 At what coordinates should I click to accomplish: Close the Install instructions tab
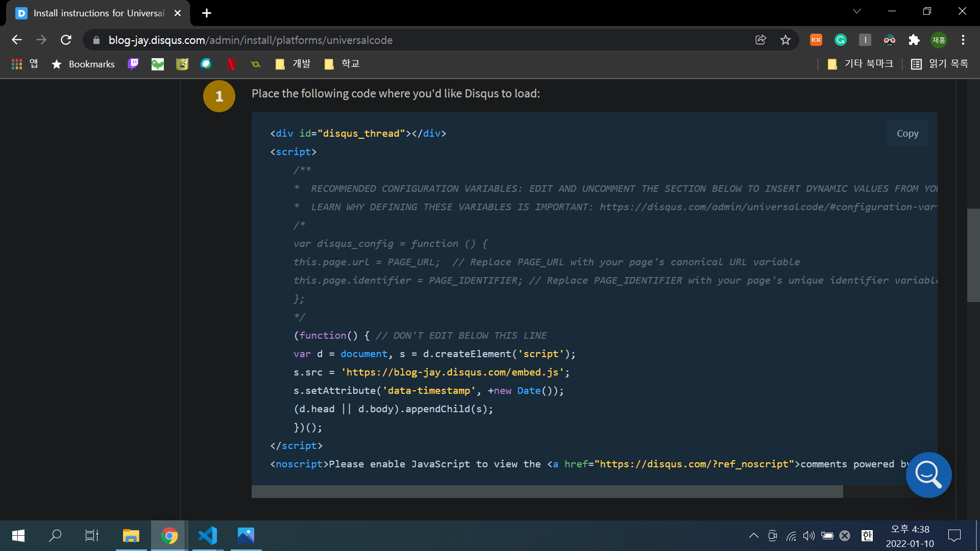tap(178, 13)
